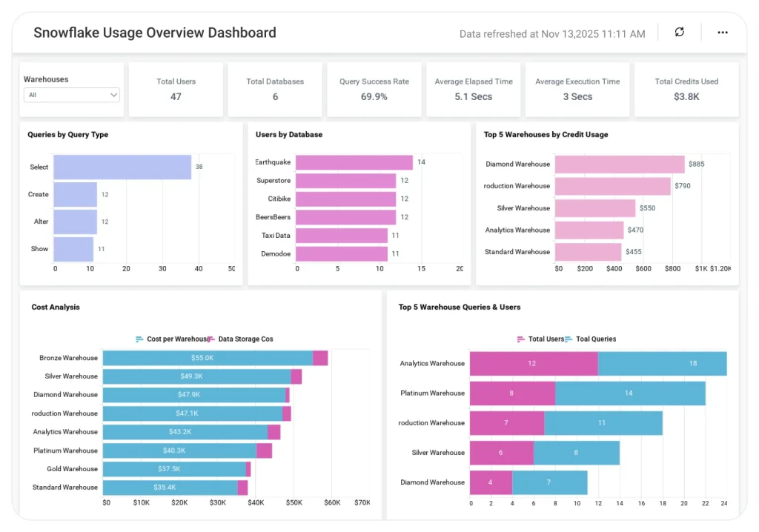Click Platinum Warehouse 8 users segment
The height and width of the screenshot is (532, 759).
(x=513, y=393)
